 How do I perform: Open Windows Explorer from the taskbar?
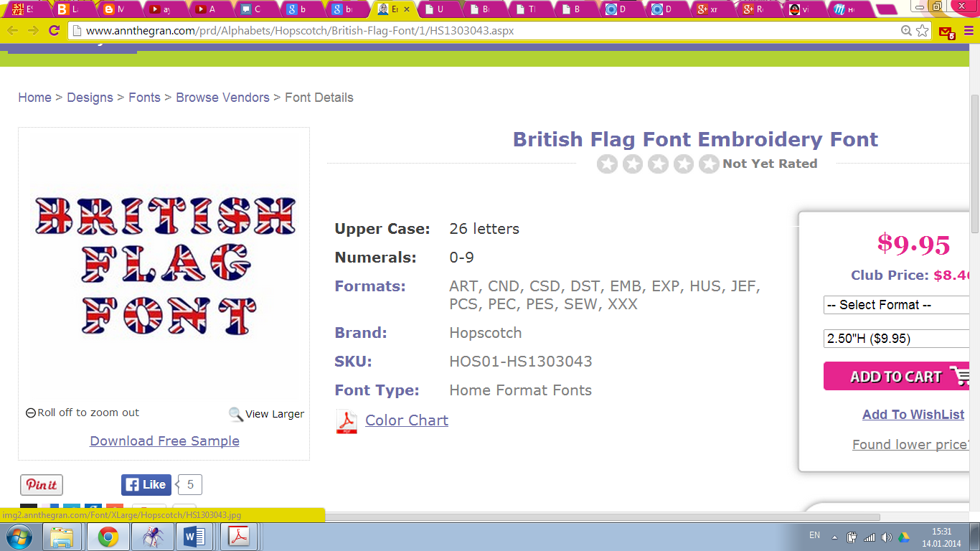tap(62, 537)
